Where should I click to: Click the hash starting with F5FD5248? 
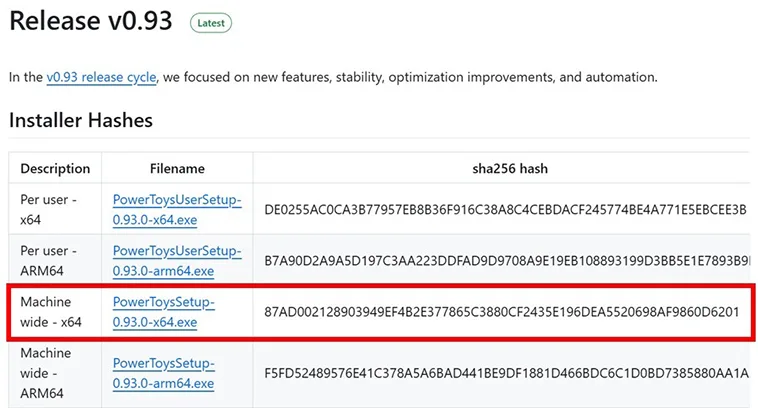point(505,373)
